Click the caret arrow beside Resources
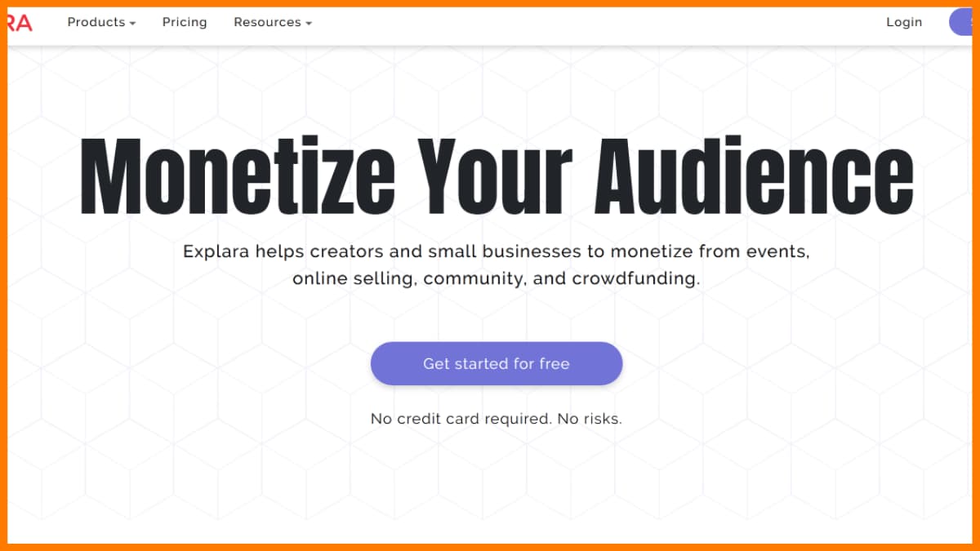Viewport: 980px width, 551px height. (309, 24)
